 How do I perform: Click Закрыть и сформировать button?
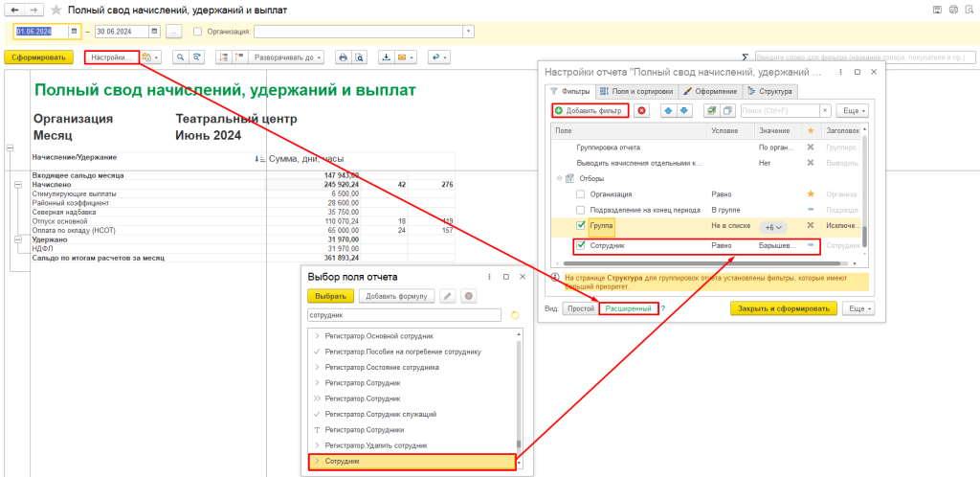tap(783, 308)
